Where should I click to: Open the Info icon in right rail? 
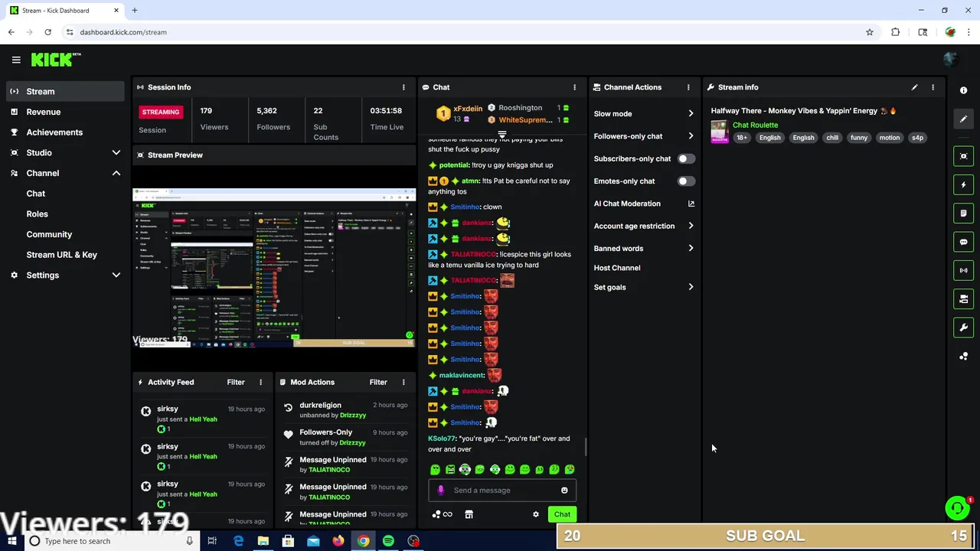pyautogui.click(x=963, y=90)
